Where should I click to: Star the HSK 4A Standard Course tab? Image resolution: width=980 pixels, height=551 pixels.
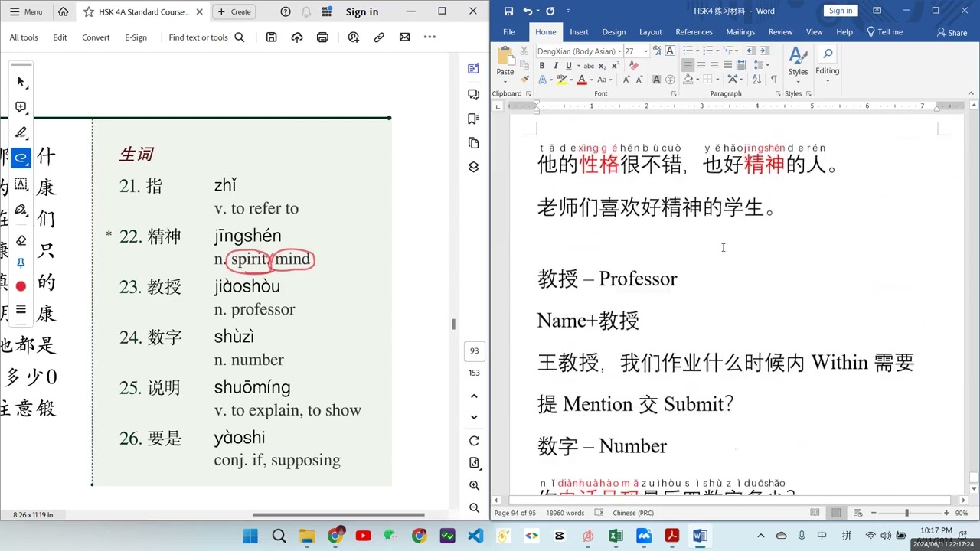[89, 11]
